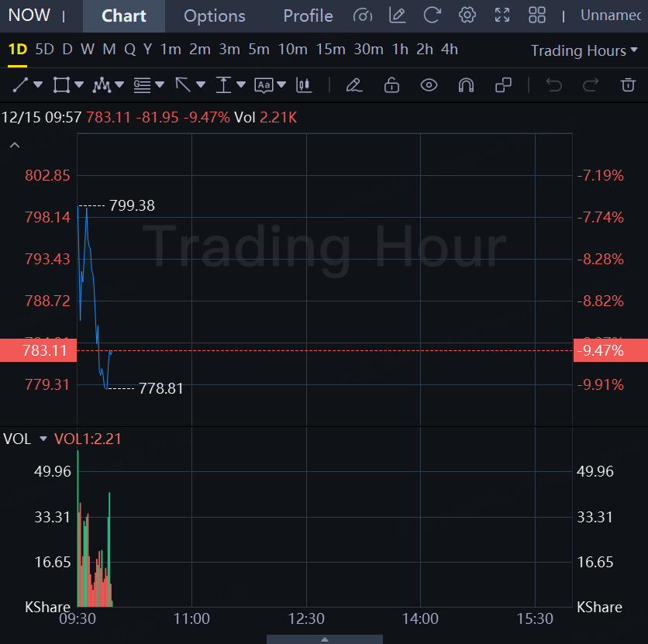The height and width of the screenshot is (644, 648).
Task: Enter fullscreen chart mode
Action: 502,15
